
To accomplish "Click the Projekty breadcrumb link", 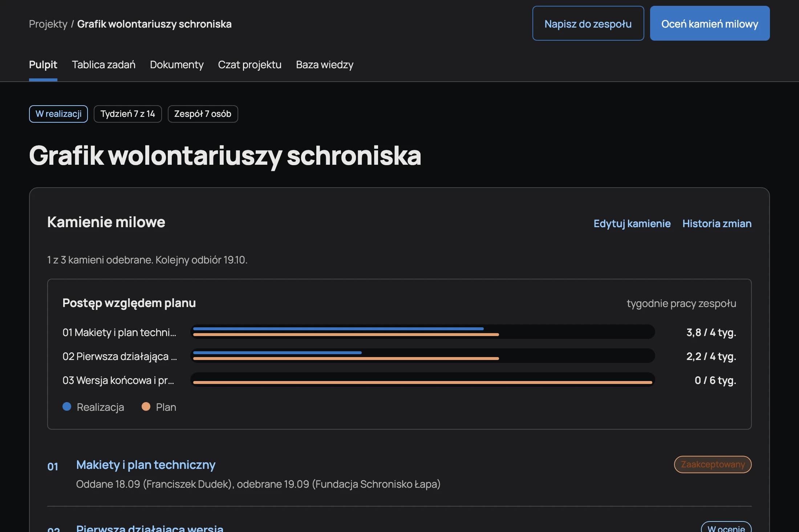I will pos(48,24).
